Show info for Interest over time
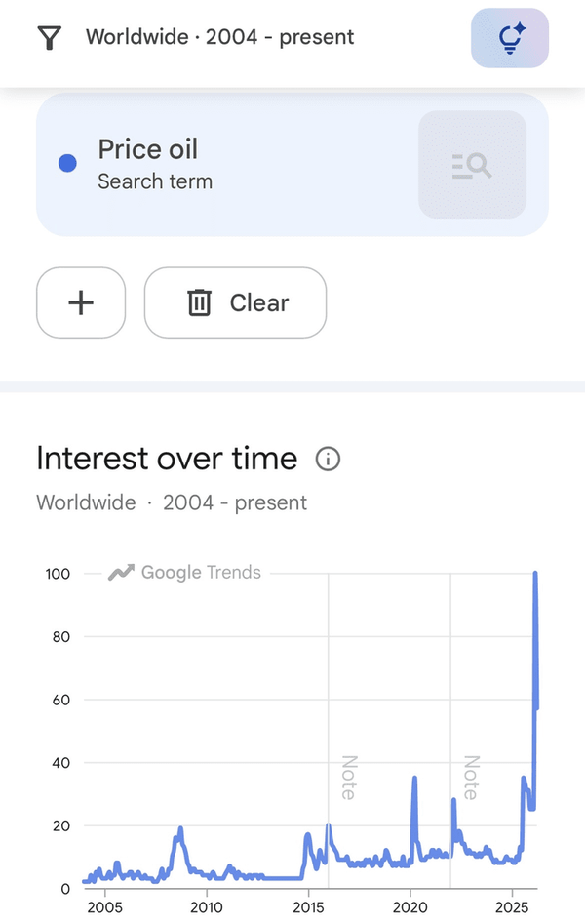The height and width of the screenshot is (924, 585). pyautogui.click(x=329, y=459)
